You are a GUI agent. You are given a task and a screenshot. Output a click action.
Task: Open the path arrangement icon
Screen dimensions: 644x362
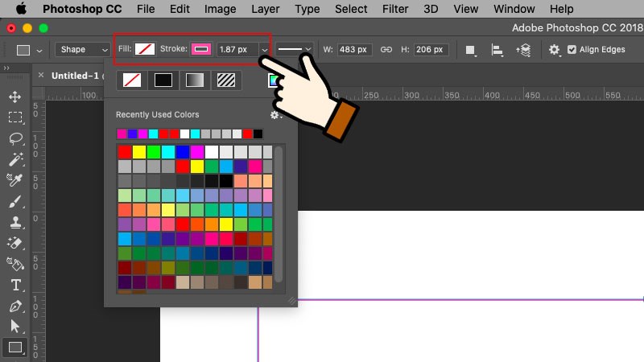(524, 50)
